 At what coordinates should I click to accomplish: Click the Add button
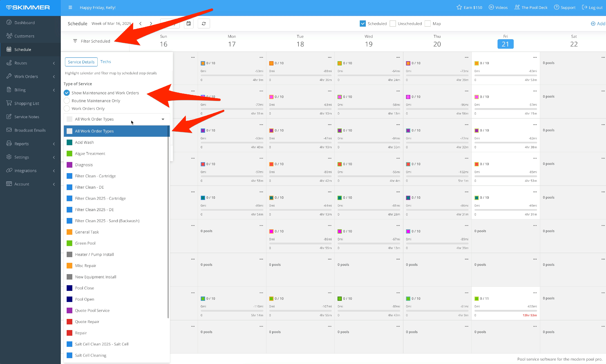[598, 24]
